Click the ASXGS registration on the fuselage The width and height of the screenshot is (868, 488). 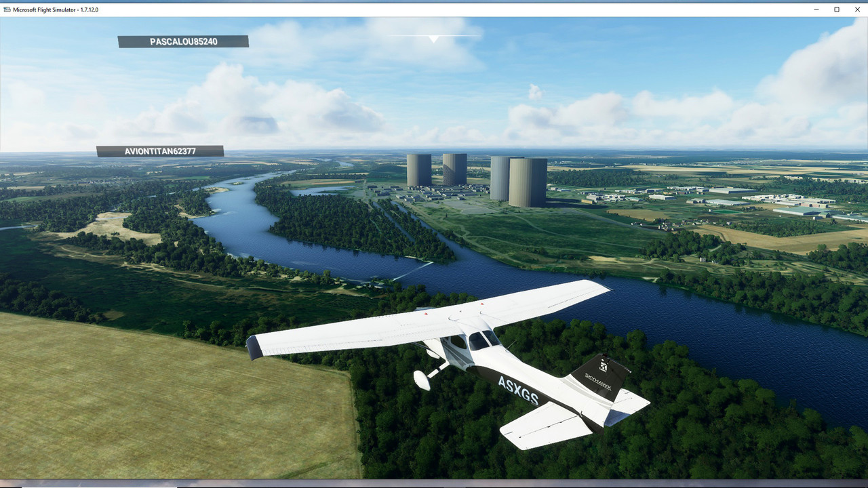pyautogui.click(x=518, y=391)
